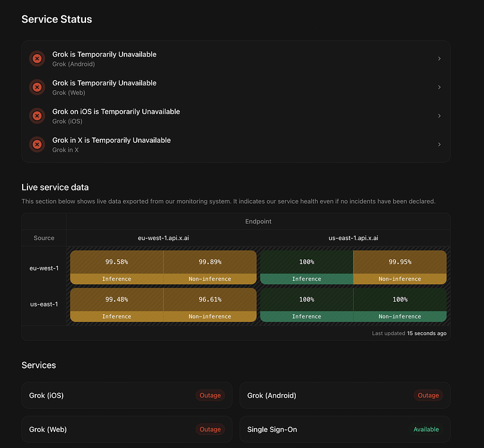The image size is (484, 448).
Task: Click the us-east-1.api.x.ai endpoint header
Action: 353,238
